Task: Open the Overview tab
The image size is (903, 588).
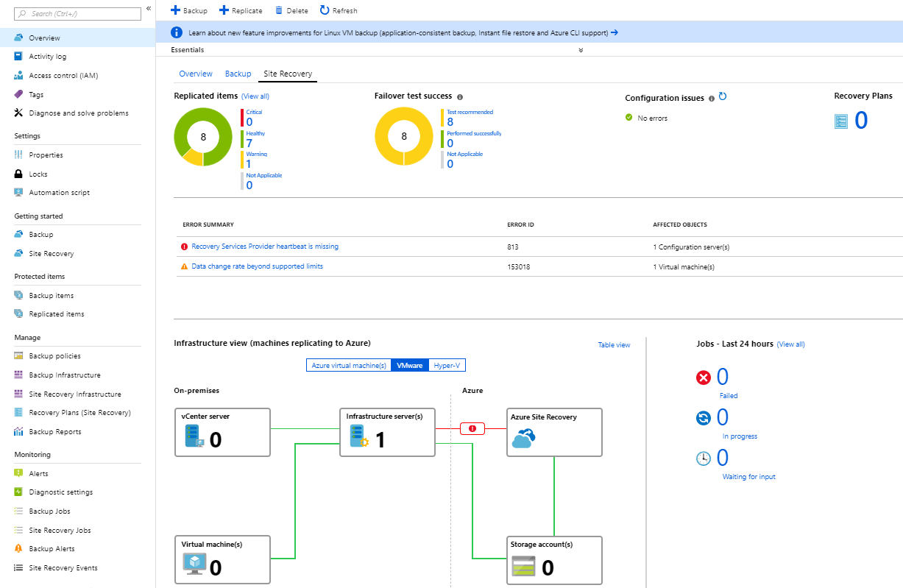Action: [x=196, y=74]
